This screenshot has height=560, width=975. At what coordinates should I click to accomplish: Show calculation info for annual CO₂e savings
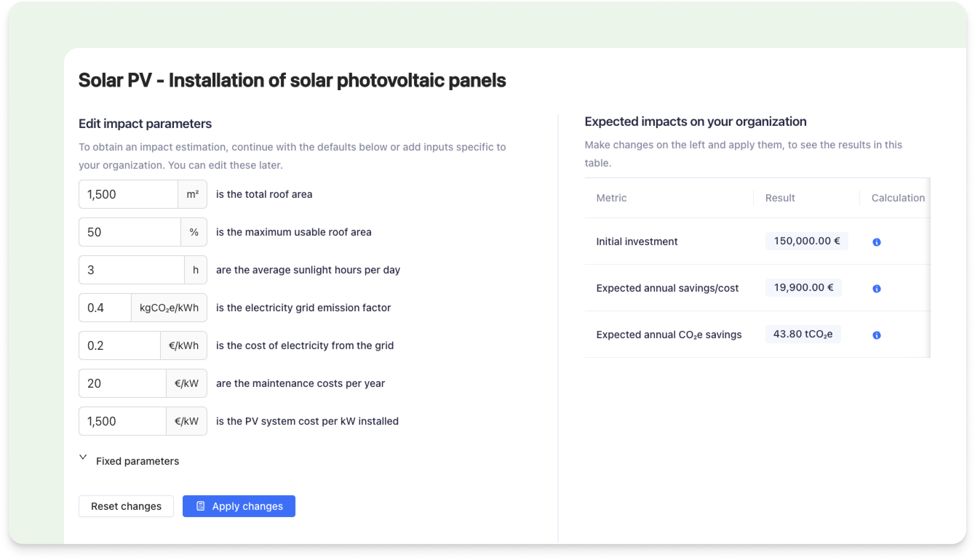click(x=876, y=335)
